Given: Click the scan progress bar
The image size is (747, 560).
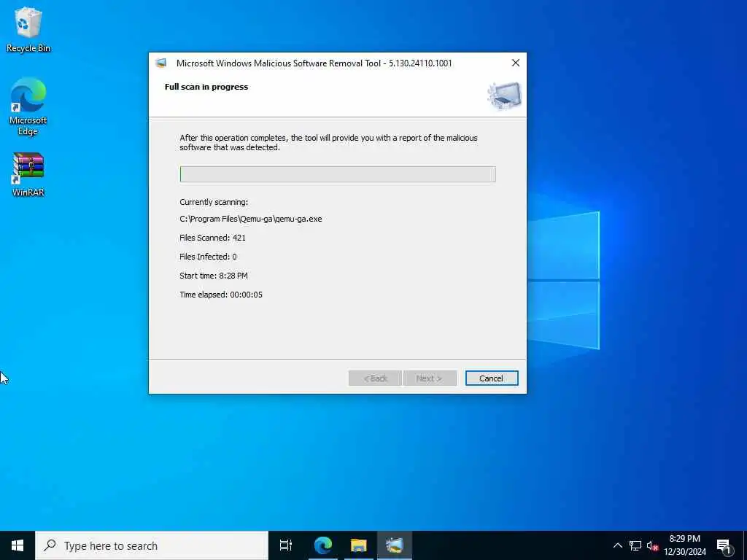Looking at the screenshot, I should pyautogui.click(x=338, y=174).
